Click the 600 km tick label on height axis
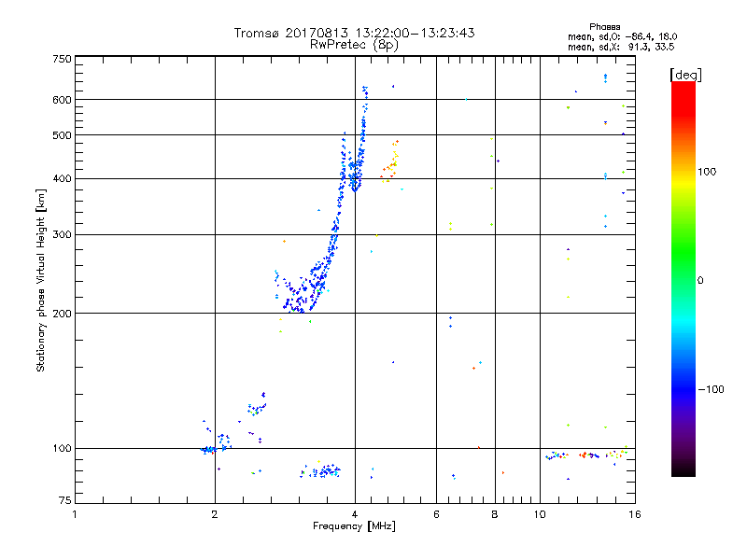Viewport: 747px width, 560px height. (x=62, y=100)
